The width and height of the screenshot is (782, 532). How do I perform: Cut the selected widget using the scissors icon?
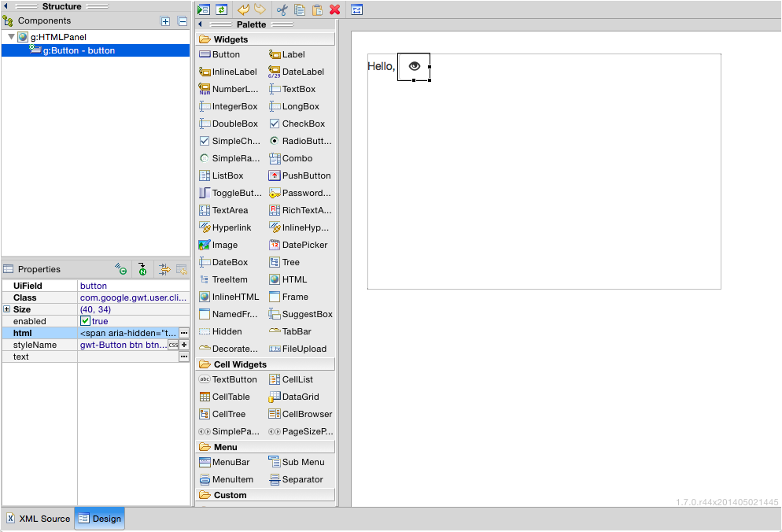(281, 9)
